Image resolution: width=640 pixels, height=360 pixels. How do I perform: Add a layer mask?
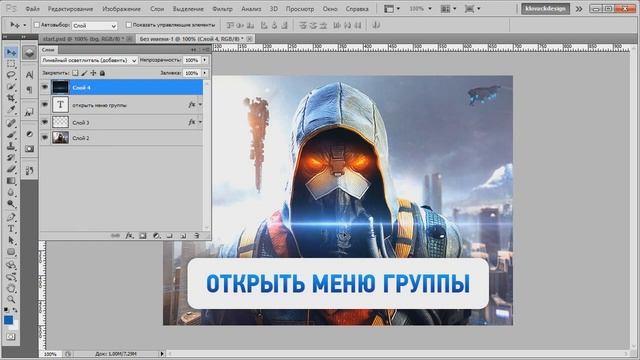point(142,236)
